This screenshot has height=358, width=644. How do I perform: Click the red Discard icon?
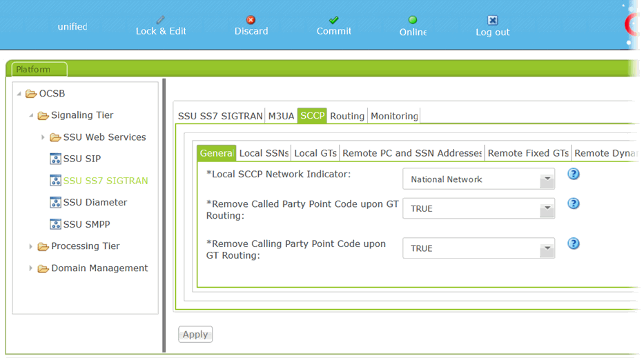251,20
